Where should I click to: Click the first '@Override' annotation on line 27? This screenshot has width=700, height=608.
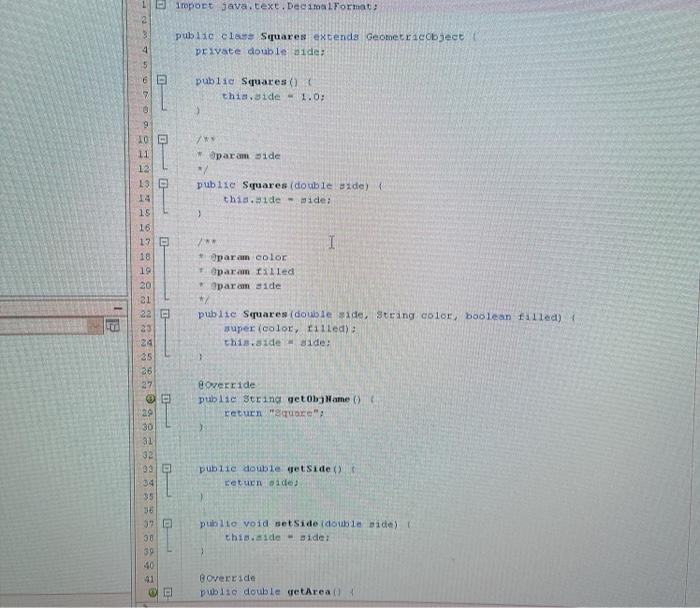pyautogui.click(x=227, y=385)
